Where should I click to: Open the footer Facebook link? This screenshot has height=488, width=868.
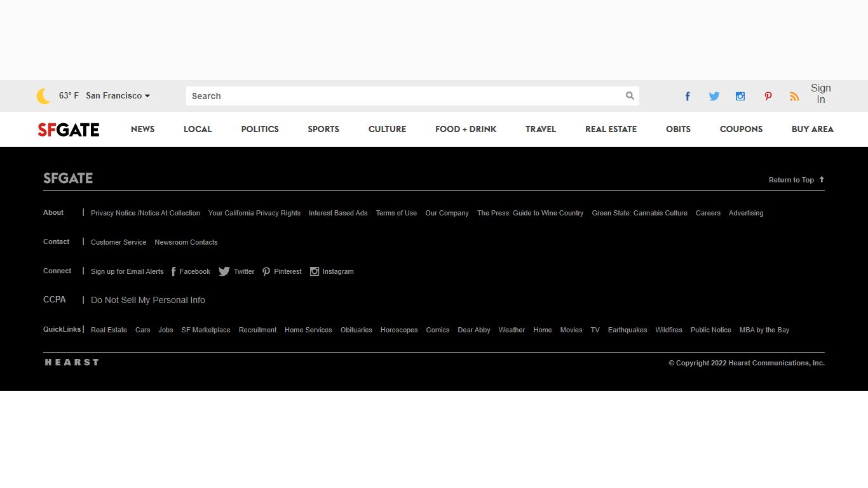point(191,271)
